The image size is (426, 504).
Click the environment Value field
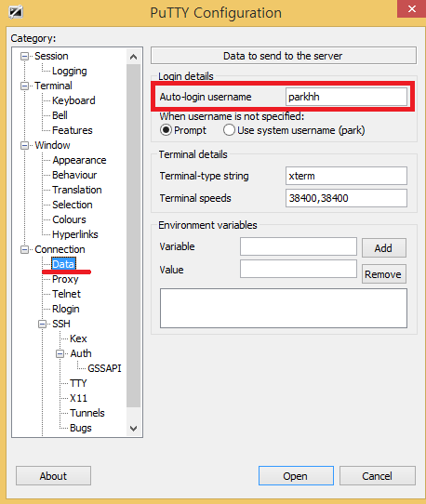coord(299,269)
